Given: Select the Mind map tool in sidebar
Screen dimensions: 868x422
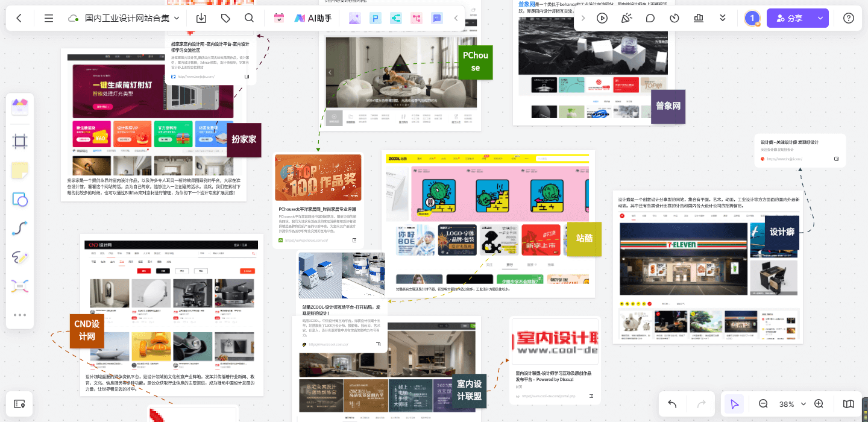Looking at the screenshot, I should (x=20, y=286).
